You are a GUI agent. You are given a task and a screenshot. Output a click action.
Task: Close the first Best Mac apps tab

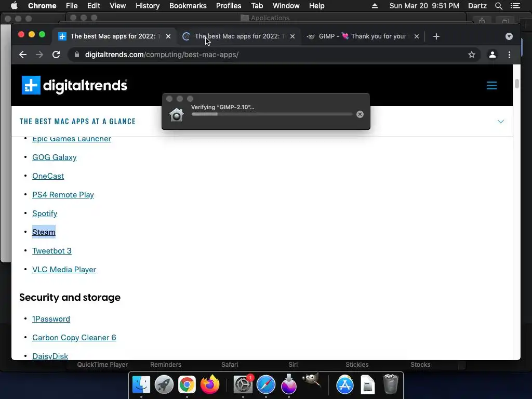pos(168,36)
